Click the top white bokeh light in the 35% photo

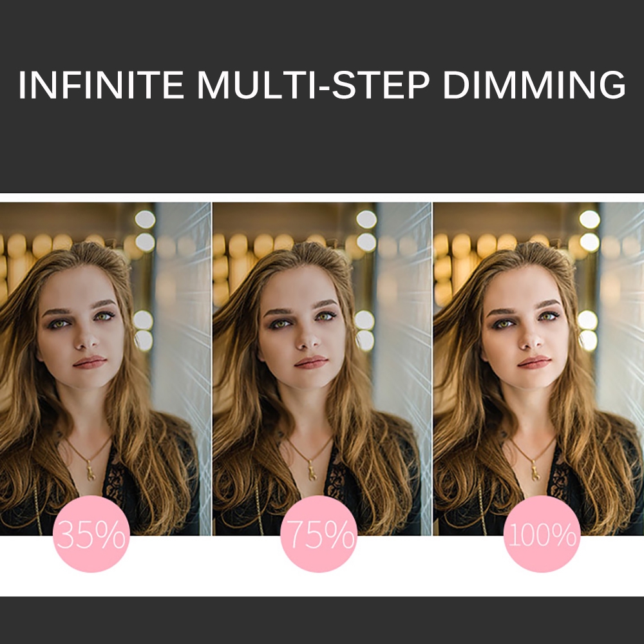[x=145, y=220]
